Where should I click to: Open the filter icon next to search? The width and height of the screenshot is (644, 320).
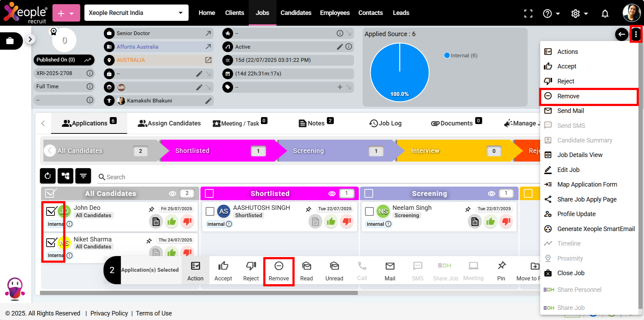83,176
